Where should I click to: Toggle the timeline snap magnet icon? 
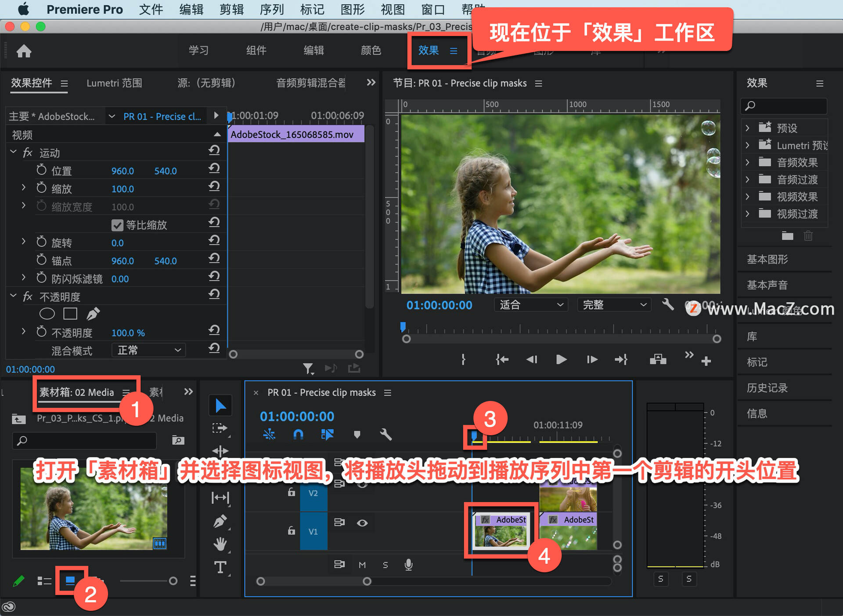(298, 434)
